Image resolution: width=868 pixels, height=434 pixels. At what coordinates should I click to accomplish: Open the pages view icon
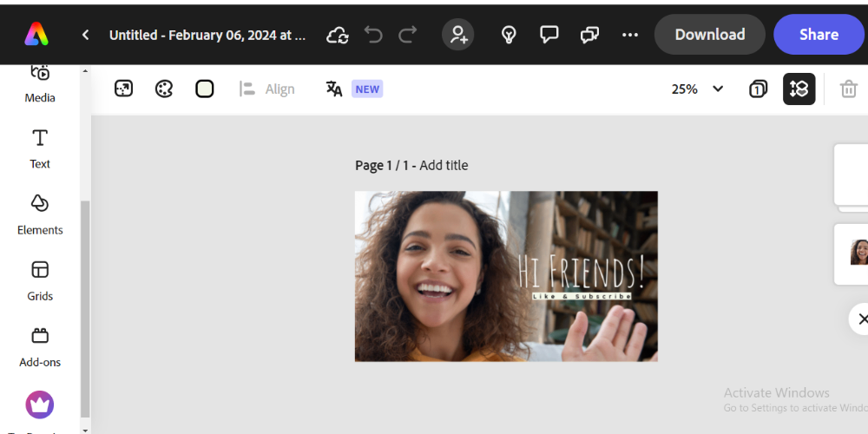[x=758, y=89]
